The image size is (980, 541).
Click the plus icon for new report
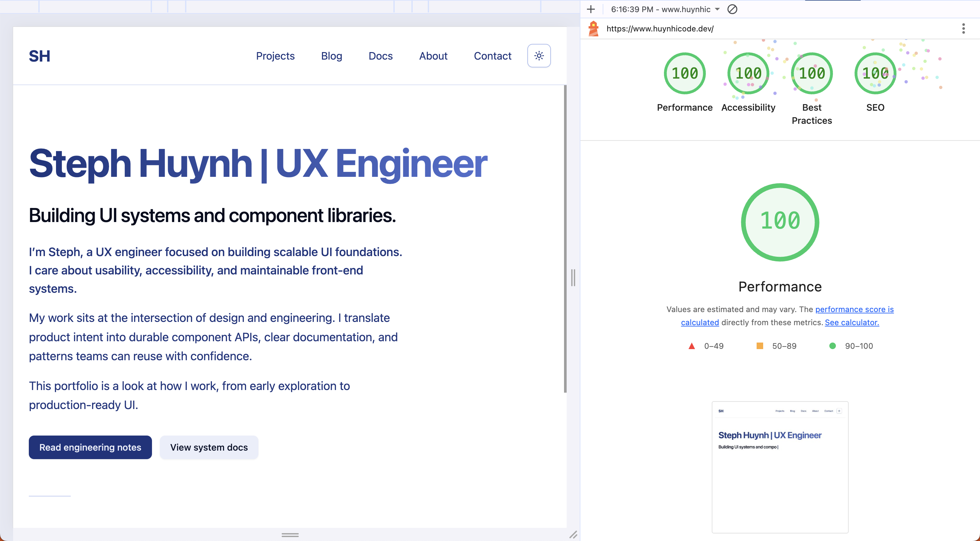click(591, 9)
